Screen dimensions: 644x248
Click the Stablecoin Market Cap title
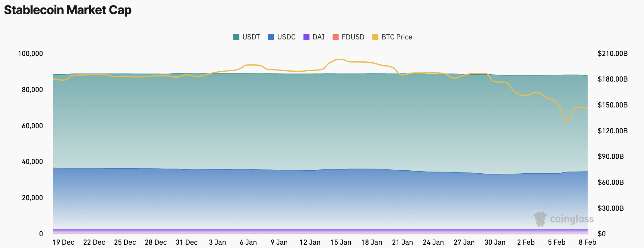(x=68, y=10)
